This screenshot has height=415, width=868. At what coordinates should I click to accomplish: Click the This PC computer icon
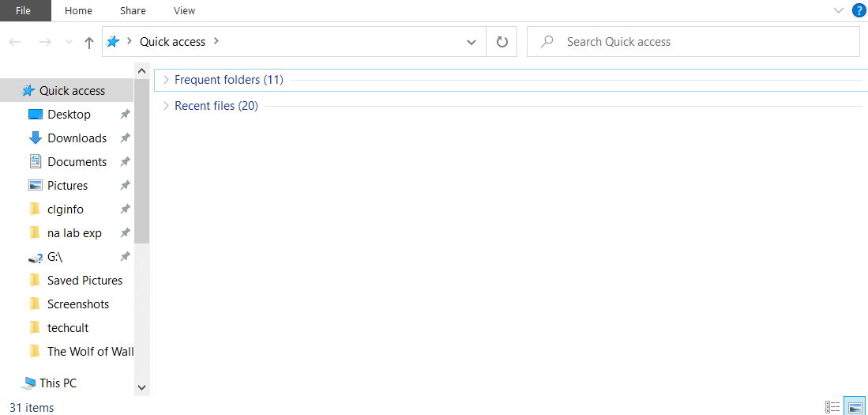coord(28,383)
